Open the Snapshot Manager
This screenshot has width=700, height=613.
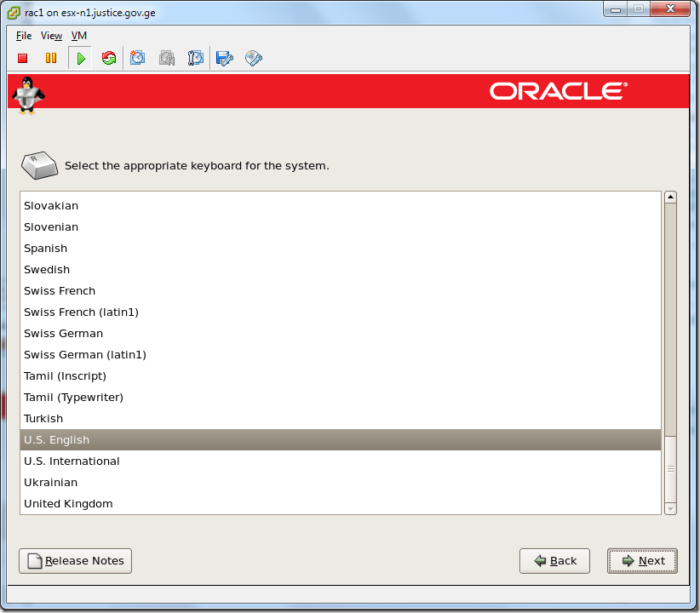(x=195, y=58)
